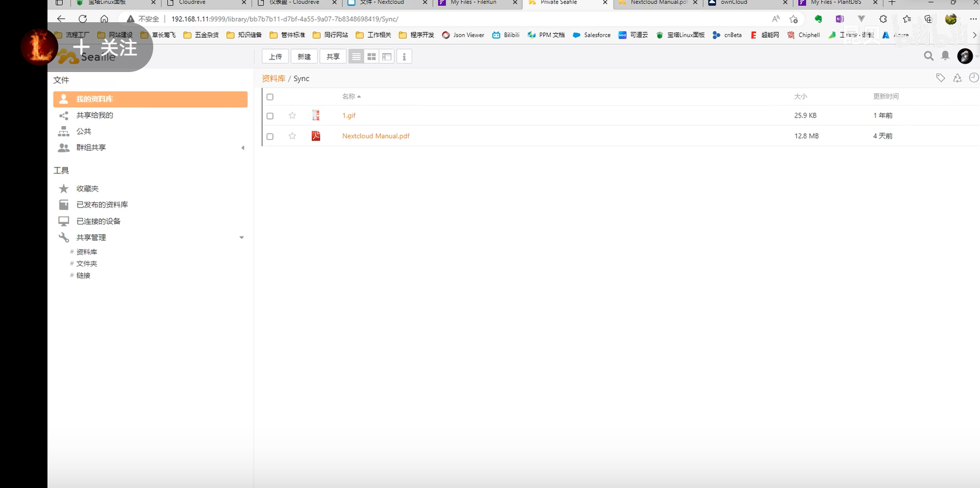This screenshot has height=488, width=980.
Task: Go to 资料库 breadcrumb link
Action: (273, 79)
